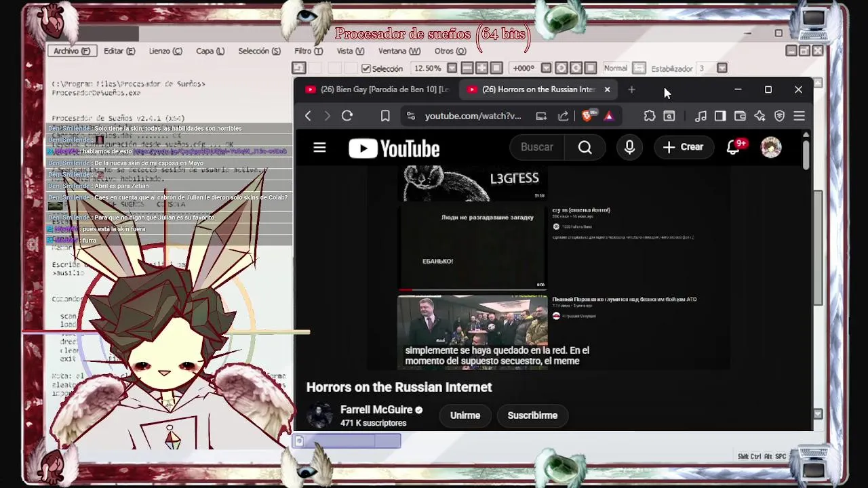Viewport: 868px width, 488px height.
Task: Open the Editar menu
Action: click(119, 51)
